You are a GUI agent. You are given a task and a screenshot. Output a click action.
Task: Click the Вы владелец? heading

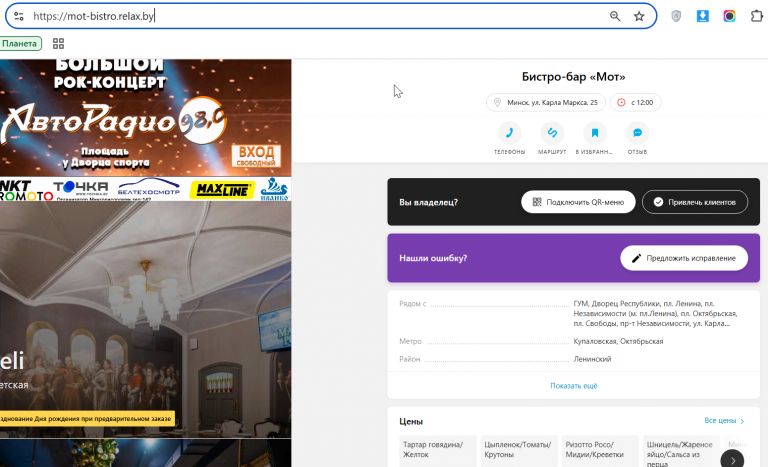tap(429, 202)
